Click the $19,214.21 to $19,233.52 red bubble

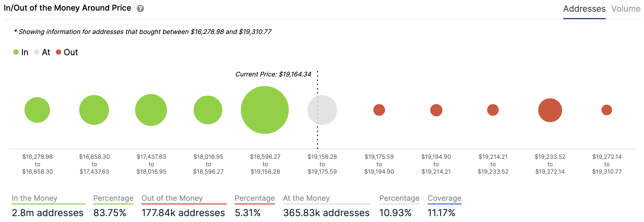[493, 110]
